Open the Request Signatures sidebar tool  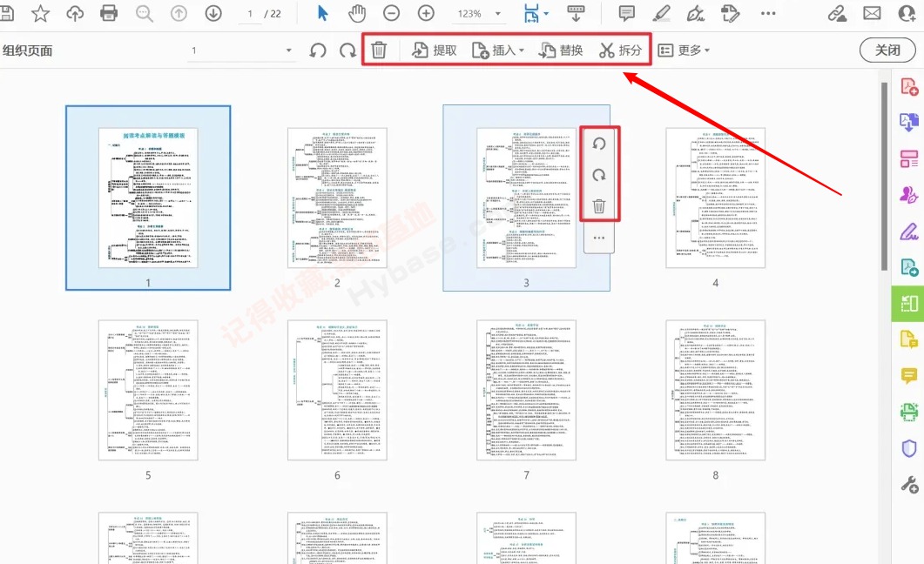coord(908,195)
